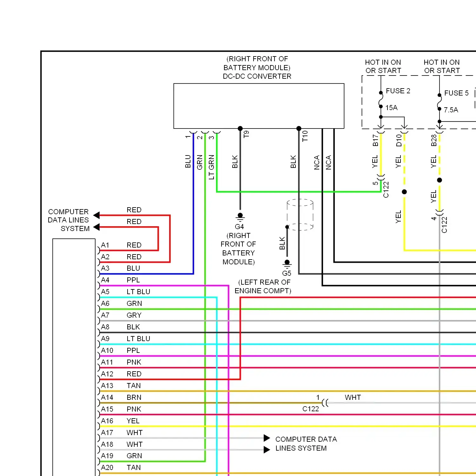
Task: Select the 'A12' pin label
Action: [x=107, y=374]
